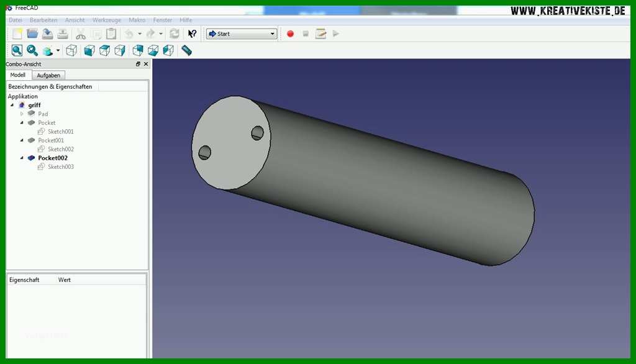636x364 pixels.
Task: Select Pocket001 in the model tree
Action: click(x=51, y=140)
